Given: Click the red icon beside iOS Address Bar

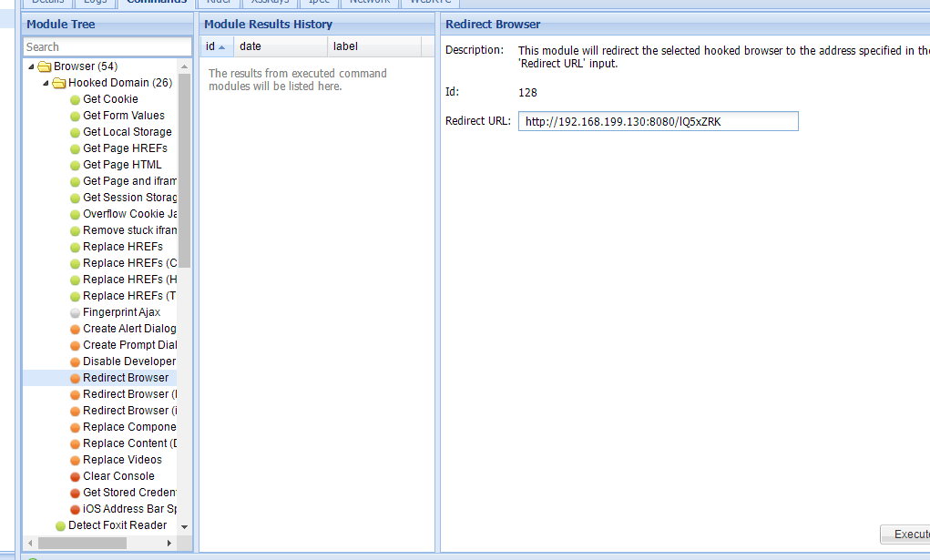Looking at the screenshot, I should [75, 510].
